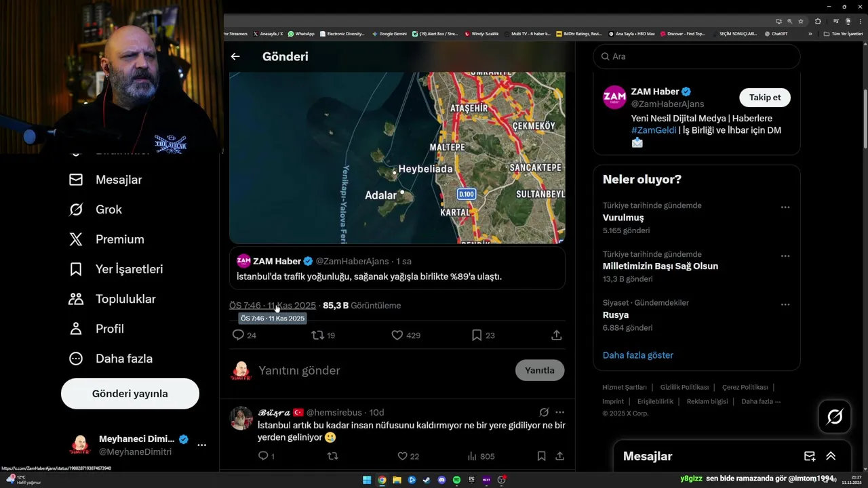Open Grok from the sidebar

click(96, 209)
